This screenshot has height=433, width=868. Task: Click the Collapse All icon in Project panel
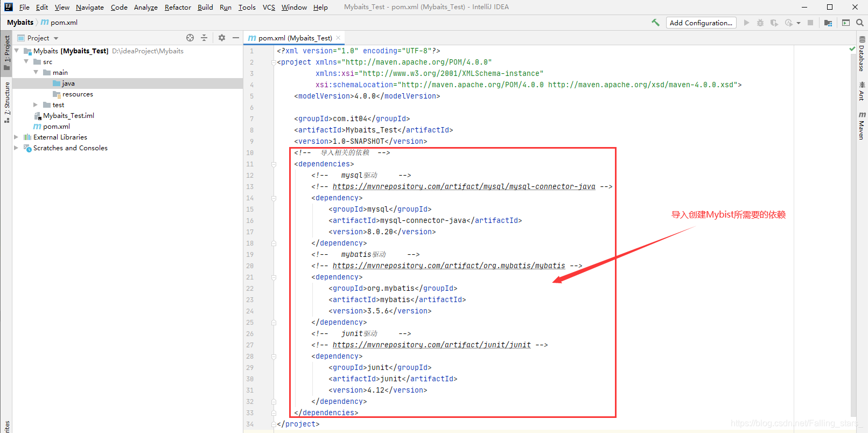pos(204,38)
